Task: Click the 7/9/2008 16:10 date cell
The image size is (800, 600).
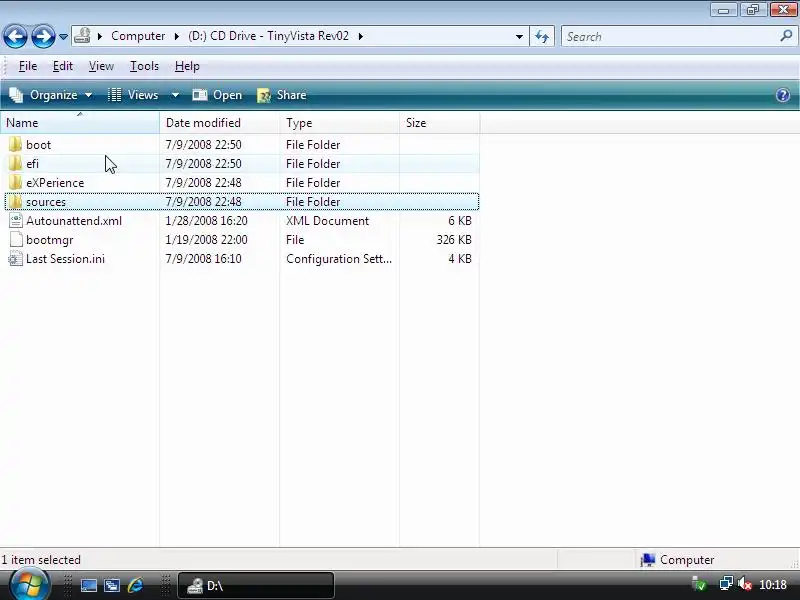Action: (203, 259)
